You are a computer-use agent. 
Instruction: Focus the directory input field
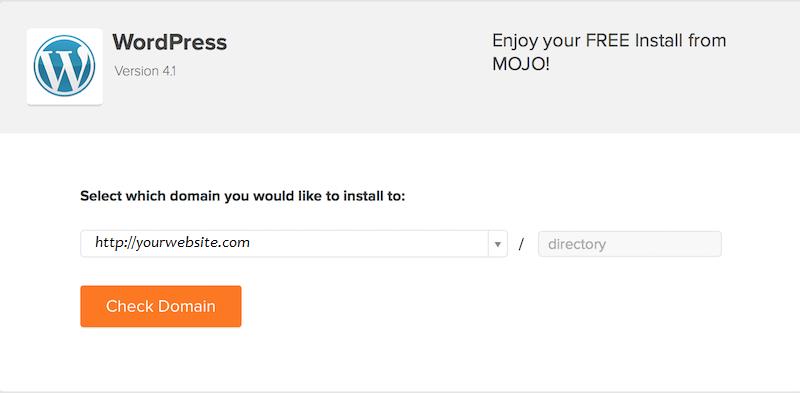[630, 244]
